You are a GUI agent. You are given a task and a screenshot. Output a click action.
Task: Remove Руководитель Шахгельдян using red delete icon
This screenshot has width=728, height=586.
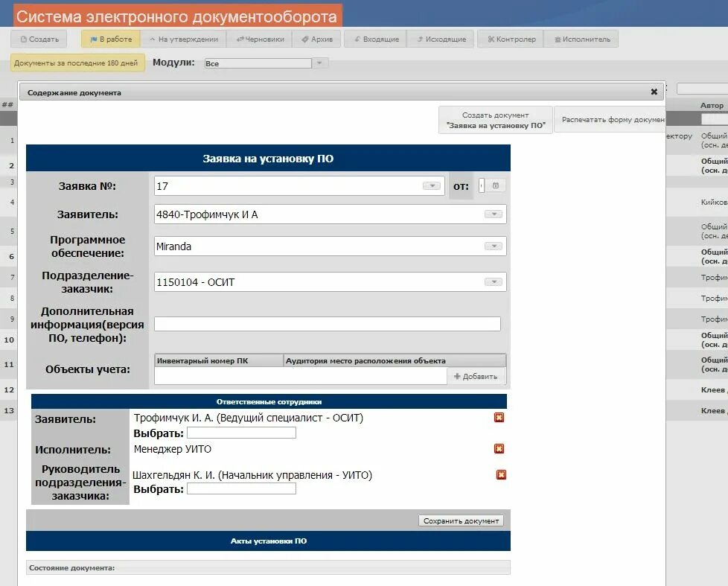click(501, 474)
